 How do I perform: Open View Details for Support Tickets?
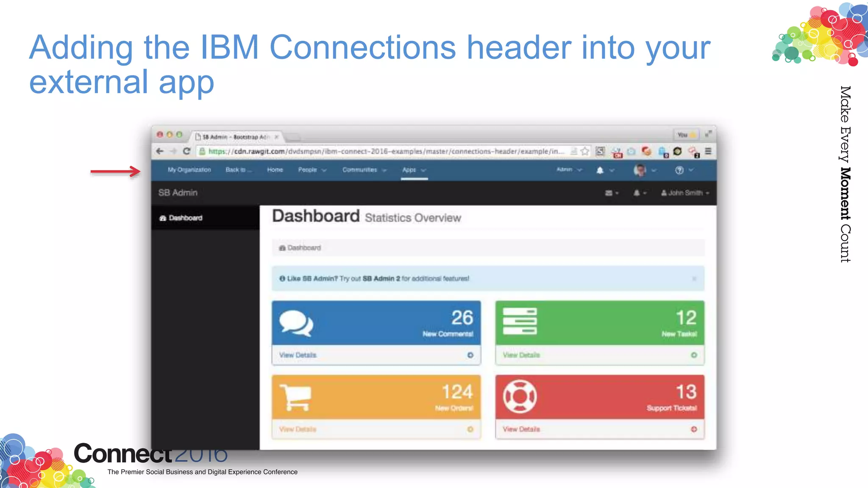[521, 429]
